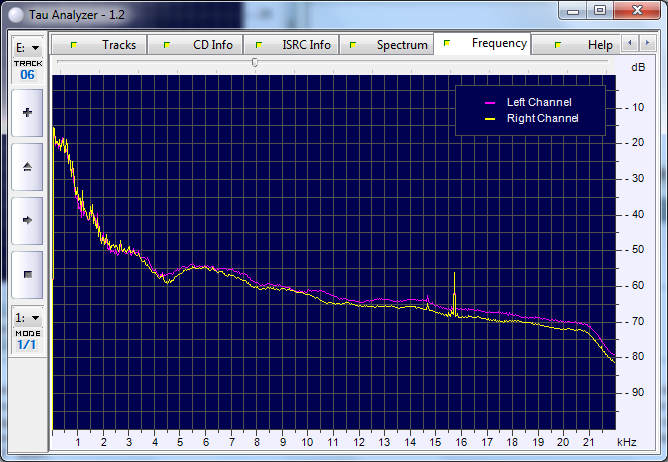The image size is (668, 462).
Task: Open the CD Info tab
Action: 195,45
